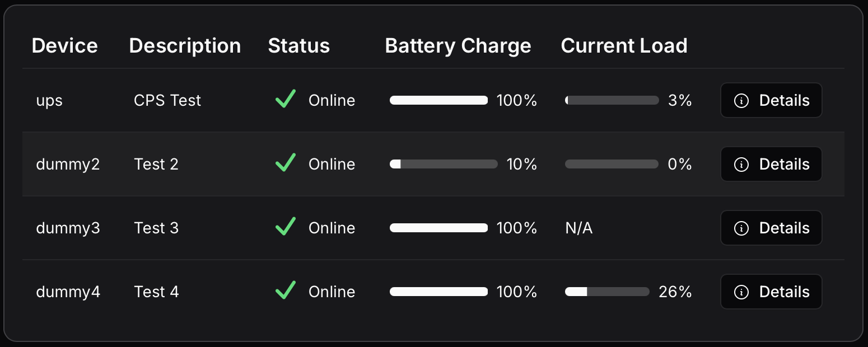
Task: Click the green checkmark icon for dummy3
Action: 286,228
